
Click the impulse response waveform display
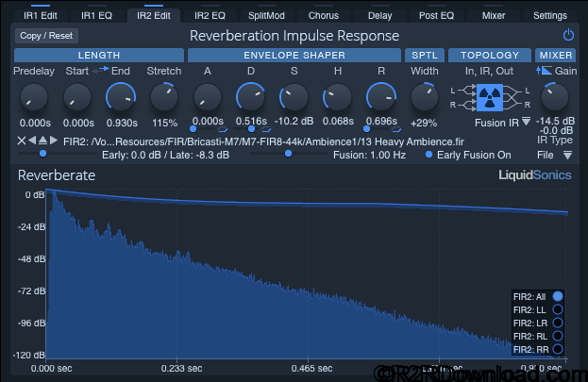[307, 274]
